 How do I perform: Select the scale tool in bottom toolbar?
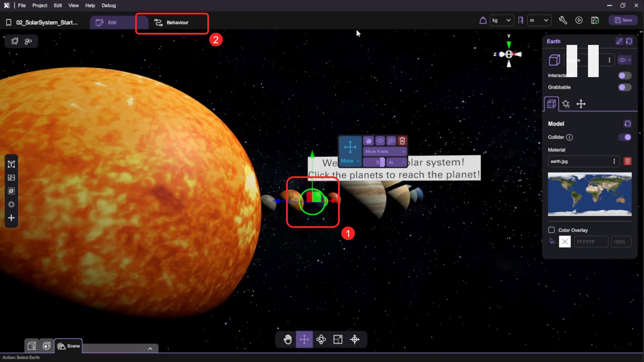(x=338, y=340)
